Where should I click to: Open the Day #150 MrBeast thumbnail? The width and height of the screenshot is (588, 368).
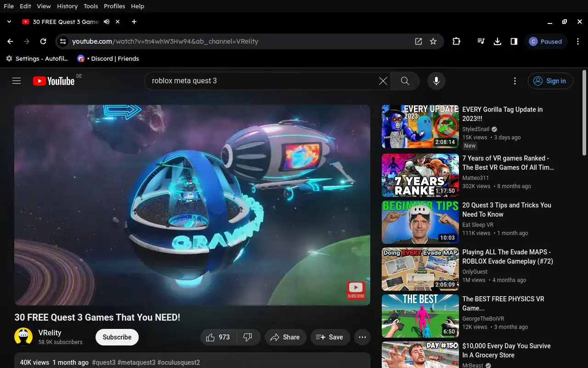tap(420, 355)
